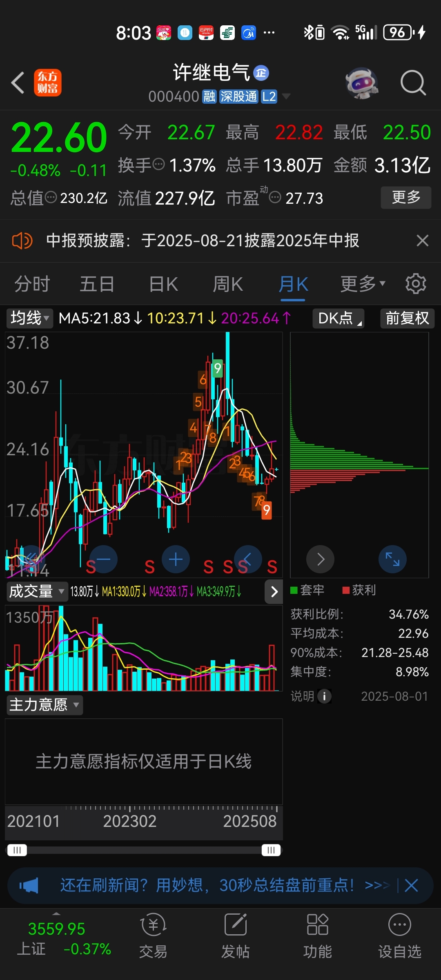Switch to 五日 chart tab

pos(97,284)
